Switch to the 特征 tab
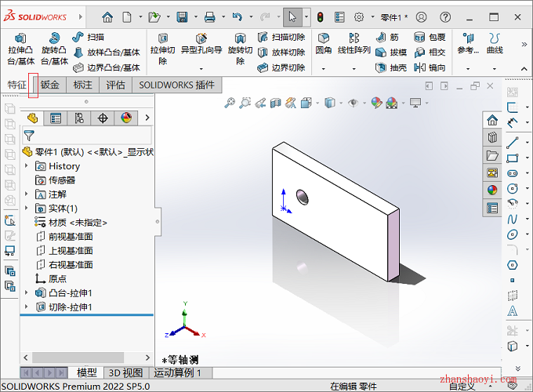 click(17, 85)
